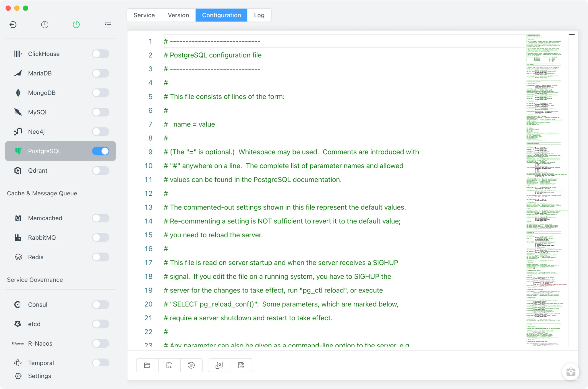Viewport: 588px width, 389px height.
Task: Click the Qdrant hexagon icon
Action: pyautogui.click(x=18, y=171)
